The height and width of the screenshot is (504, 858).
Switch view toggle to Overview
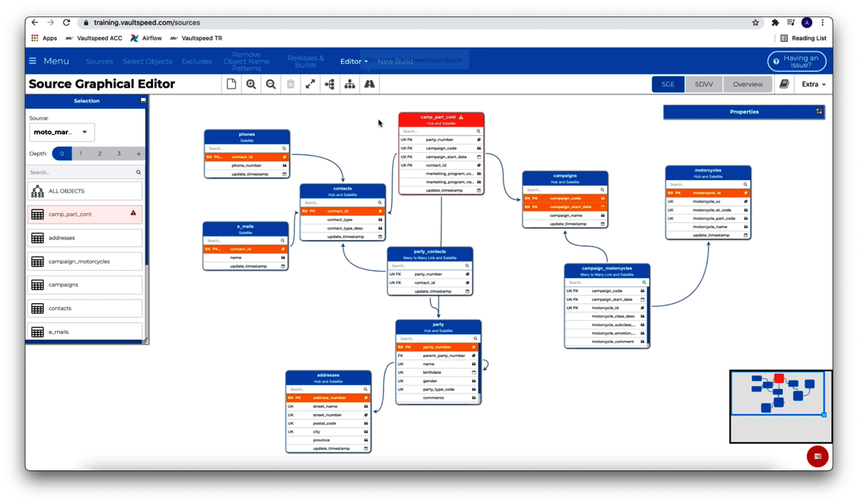(x=747, y=84)
